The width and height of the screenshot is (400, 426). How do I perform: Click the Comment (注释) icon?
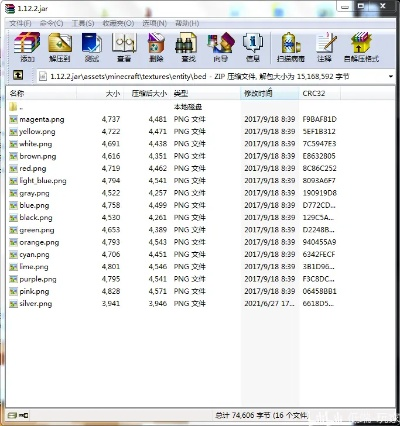click(325, 43)
